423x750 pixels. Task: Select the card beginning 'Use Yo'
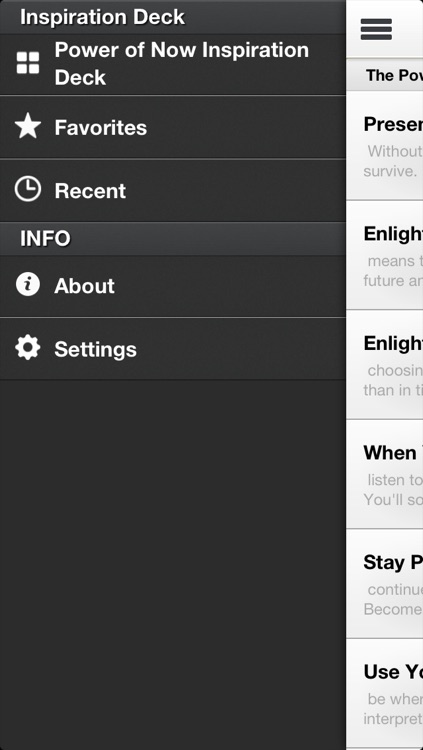[x=385, y=694]
